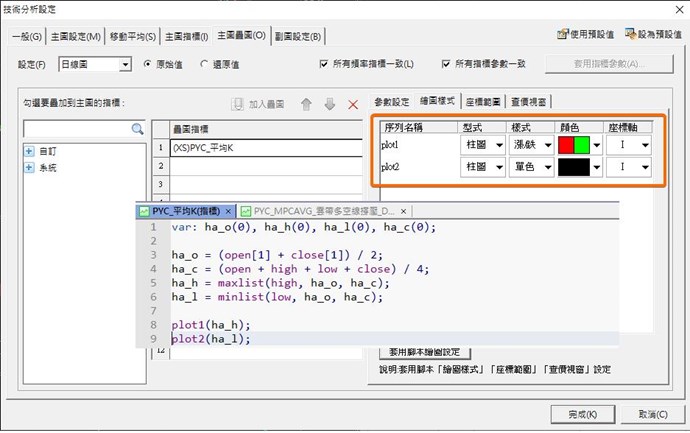Select the 還原值 radio button

pyautogui.click(x=204, y=64)
